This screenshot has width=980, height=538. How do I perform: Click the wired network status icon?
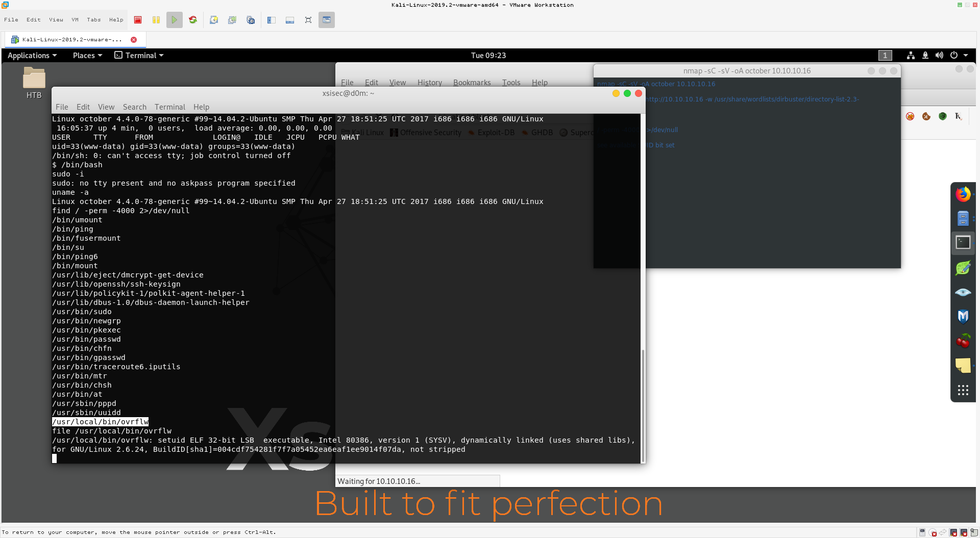pyautogui.click(x=911, y=55)
